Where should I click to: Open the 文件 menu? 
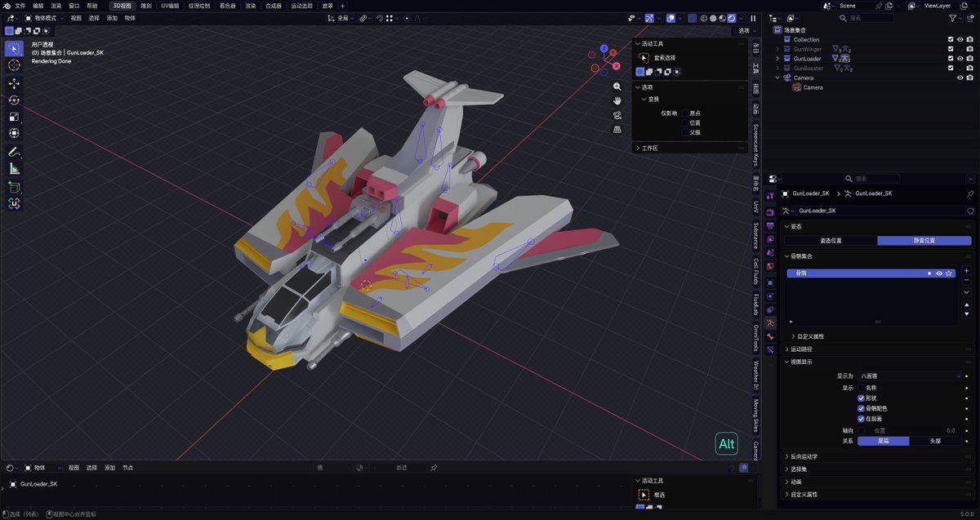tap(20, 6)
